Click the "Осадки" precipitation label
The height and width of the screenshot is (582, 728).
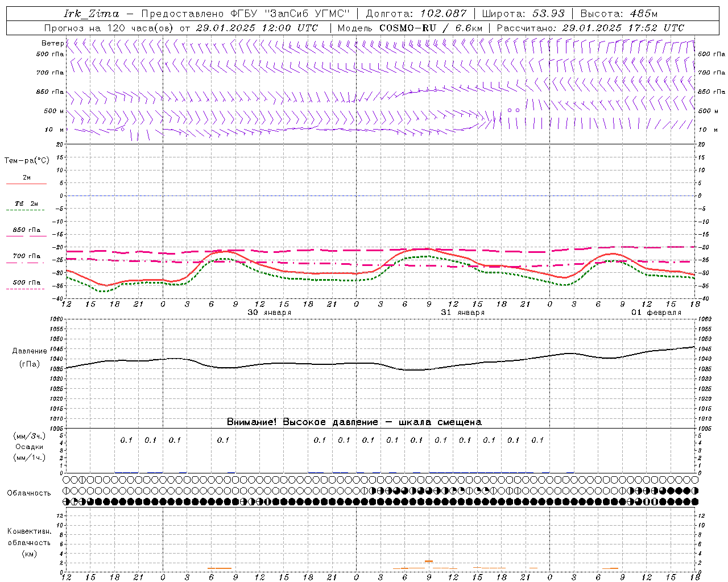(x=30, y=447)
